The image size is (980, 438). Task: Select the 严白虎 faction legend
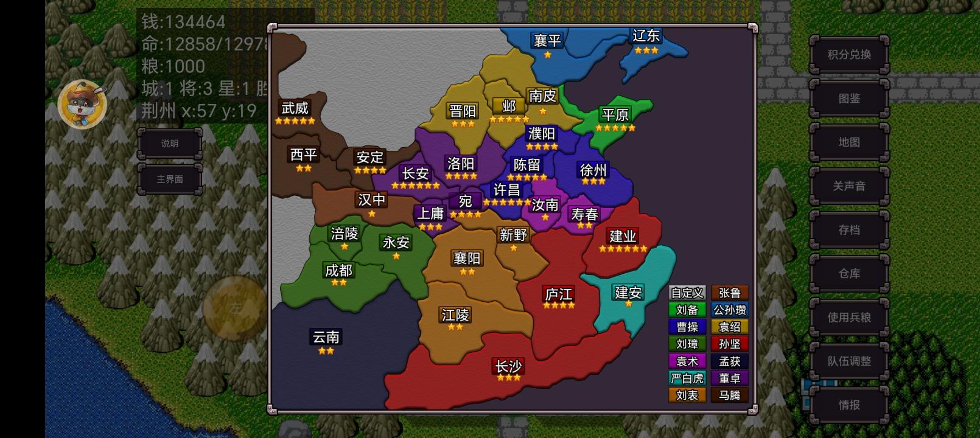[x=687, y=378]
